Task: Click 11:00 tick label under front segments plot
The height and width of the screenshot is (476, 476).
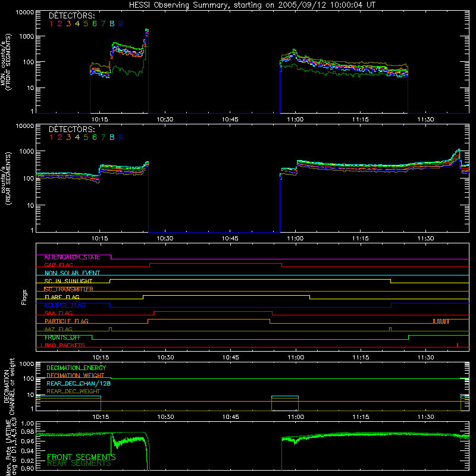Action: tap(295, 120)
